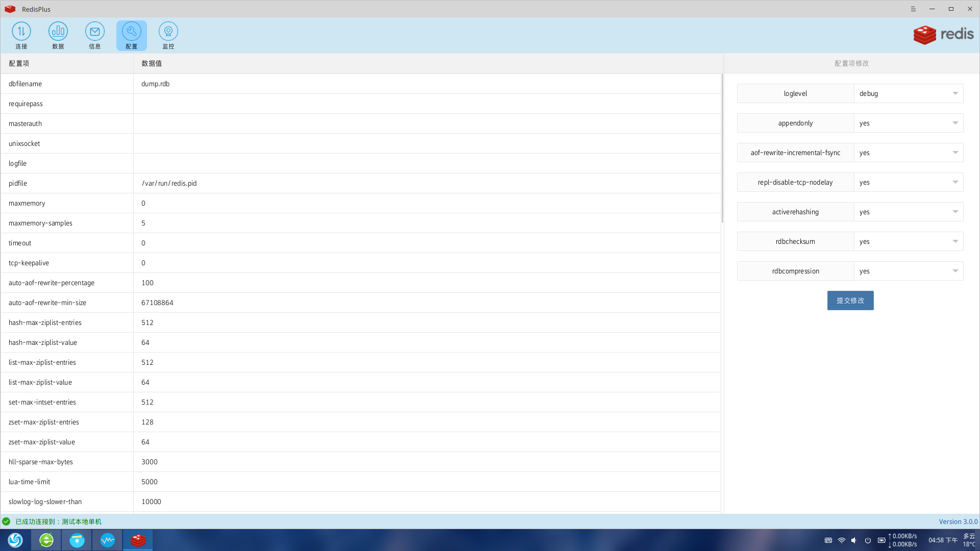The width and height of the screenshot is (980, 551).
Task: Expand the rdbcompression dropdown
Action: pos(909,271)
